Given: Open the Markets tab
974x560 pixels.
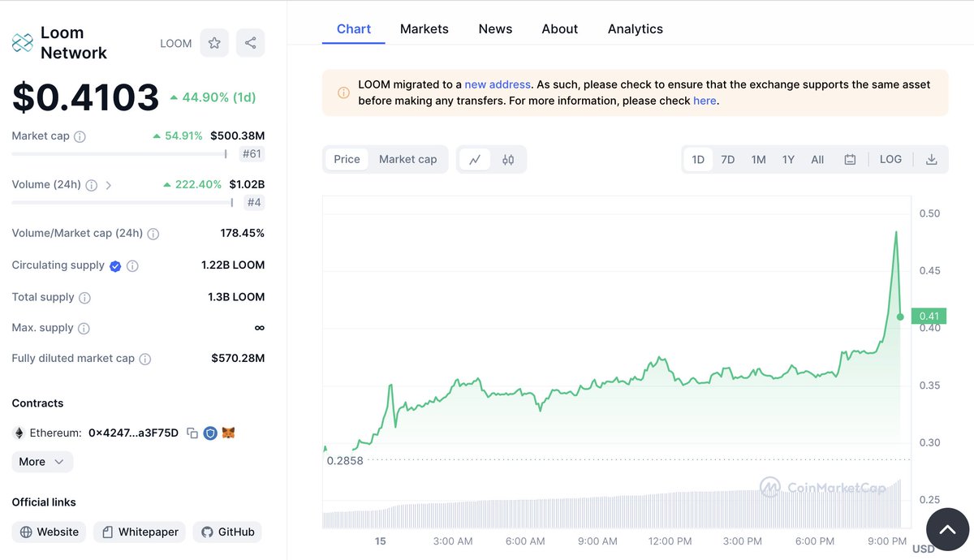Looking at the screenshot, I should tap(425, 29).
